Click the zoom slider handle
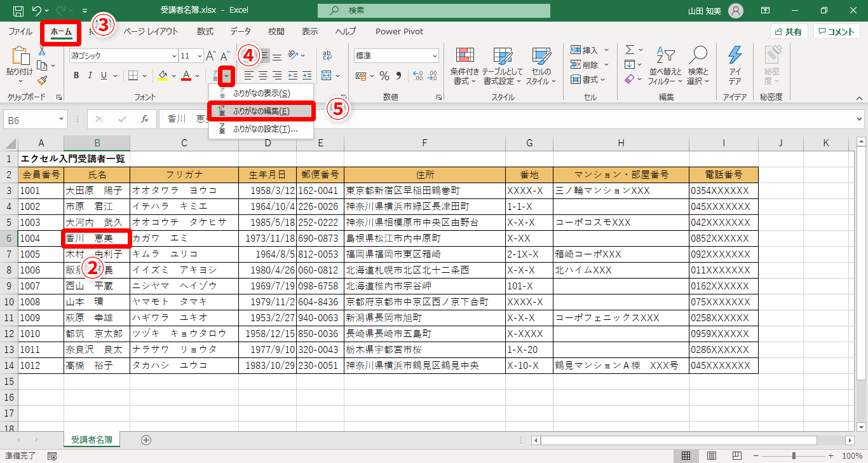 [x=794, y=456]
